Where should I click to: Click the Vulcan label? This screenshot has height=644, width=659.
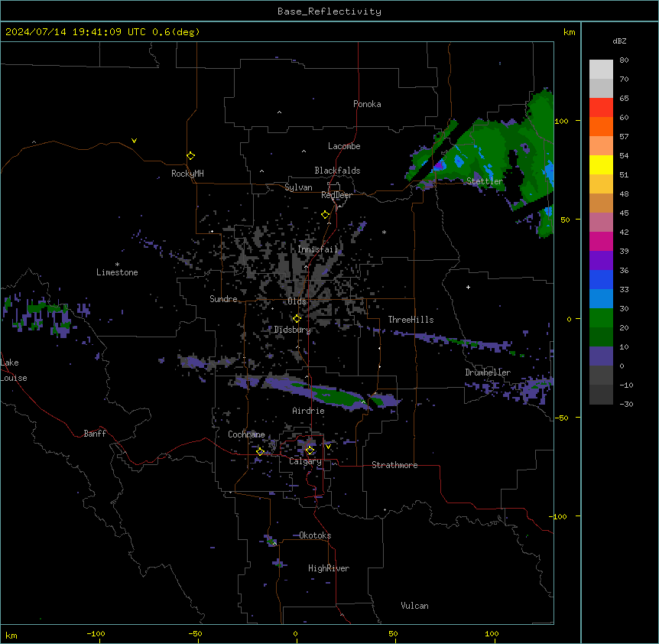tap(414, 606)
